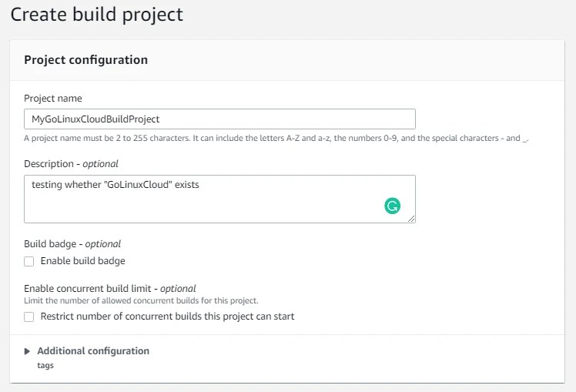The height and width of the screenshot is (392, 576).
Task: Enable the build badge checkbox
Action: (x=29, y=261)
